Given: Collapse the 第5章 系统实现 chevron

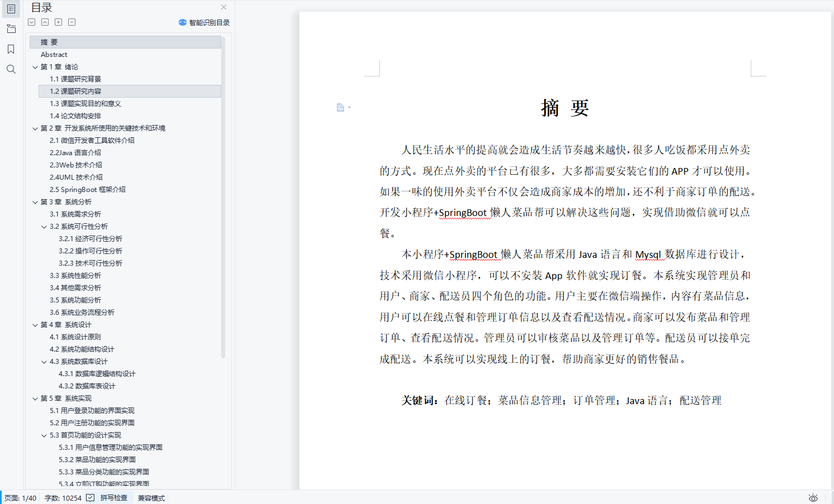Looking at the screenshot, I should click(35, 399).
